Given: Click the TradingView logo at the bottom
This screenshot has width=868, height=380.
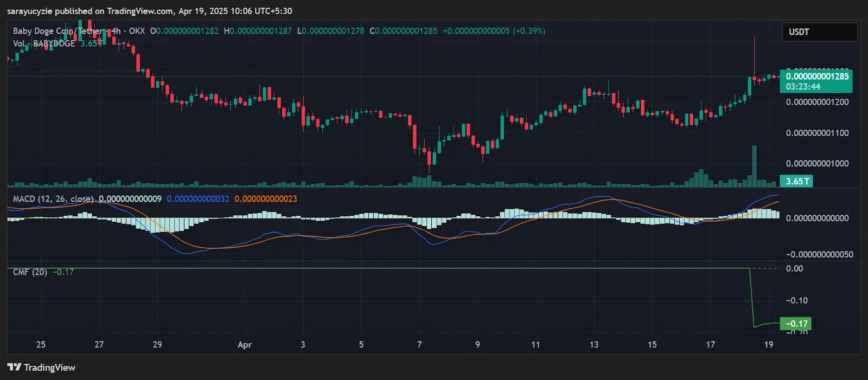Looking at the screenshot, I should 41,367.
